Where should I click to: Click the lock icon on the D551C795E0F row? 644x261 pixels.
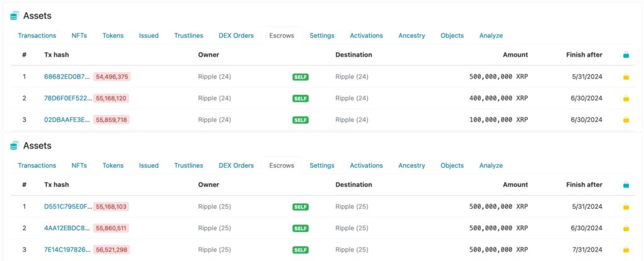[x=626, y=207]
